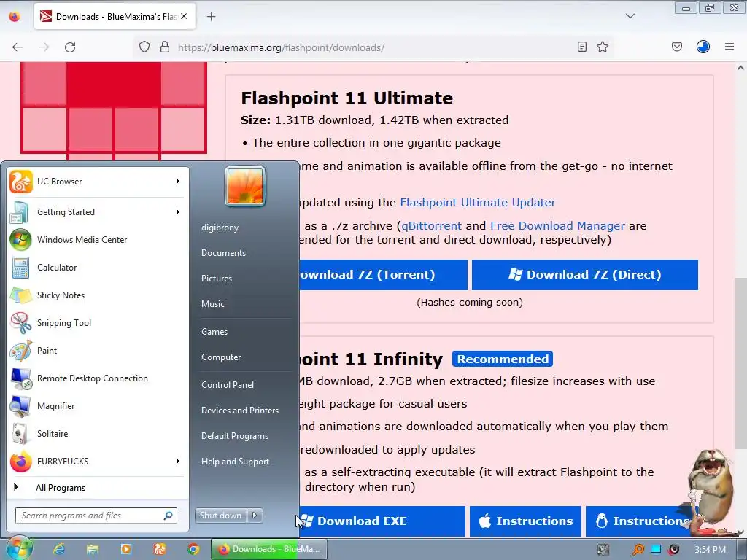747x560 pixels.
Task: Open Mac Instructions button
Action: tap(525, 521)
